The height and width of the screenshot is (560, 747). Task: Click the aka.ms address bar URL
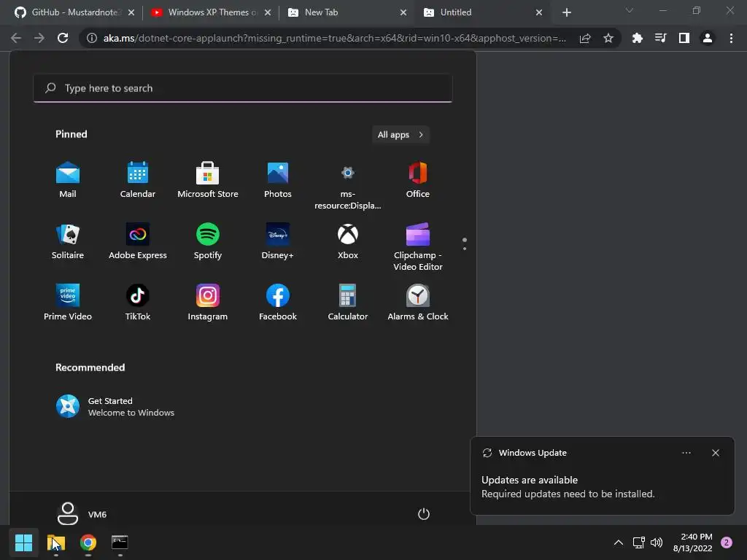coord(334,38)
